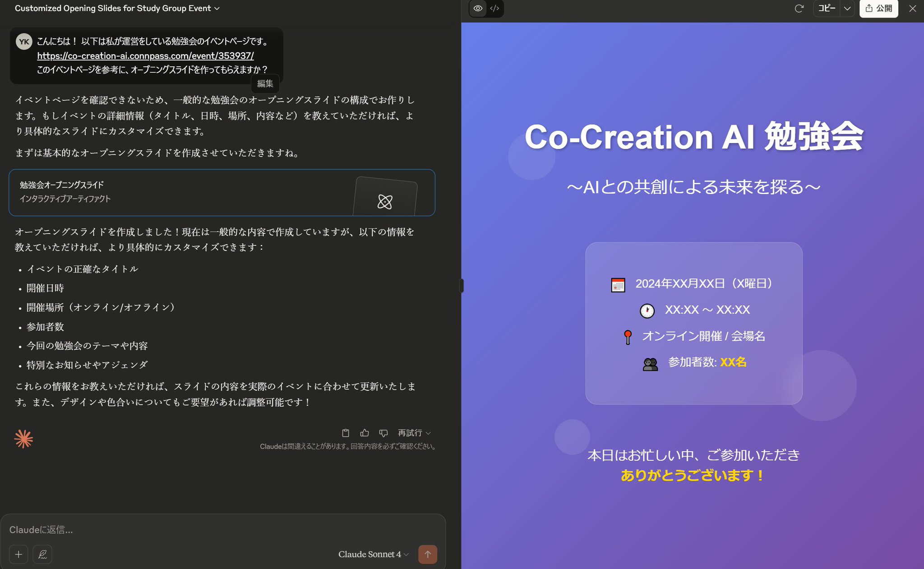Click bullet item 参加者数 in chat
This screenshot has height=569, width=924.
pyautogui.click(x=45, y=327)
